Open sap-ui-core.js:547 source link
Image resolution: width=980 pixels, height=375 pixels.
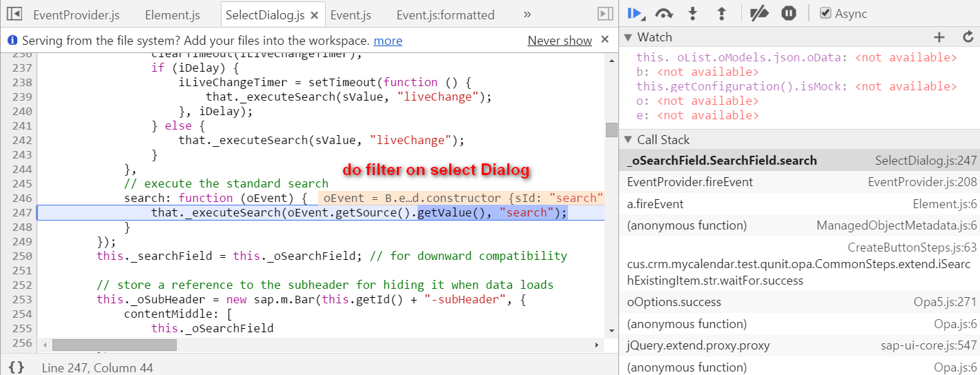(929, 345)
